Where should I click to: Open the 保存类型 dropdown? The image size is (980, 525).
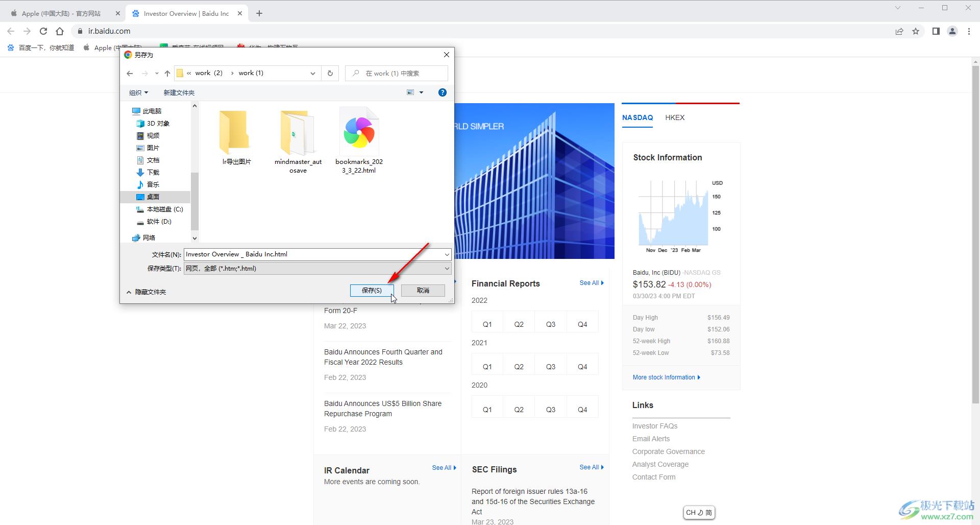click(x=317, y=268)
